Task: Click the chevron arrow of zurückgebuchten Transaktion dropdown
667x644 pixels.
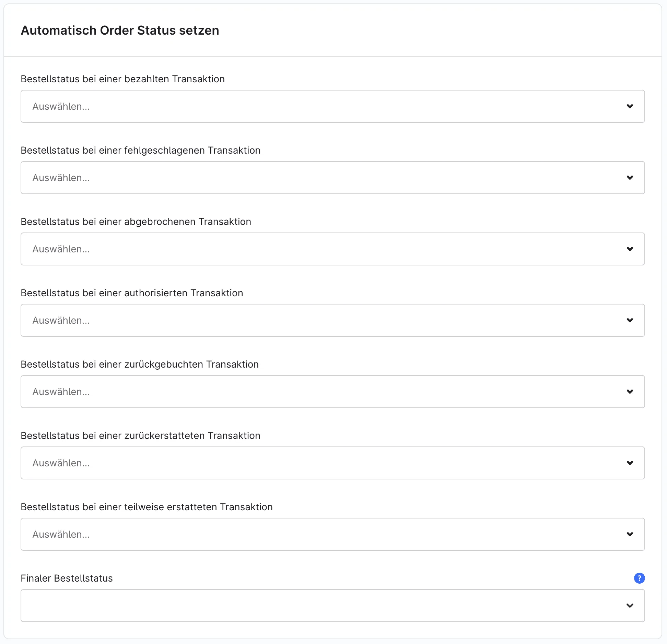Action: click(x=630, y=392)
